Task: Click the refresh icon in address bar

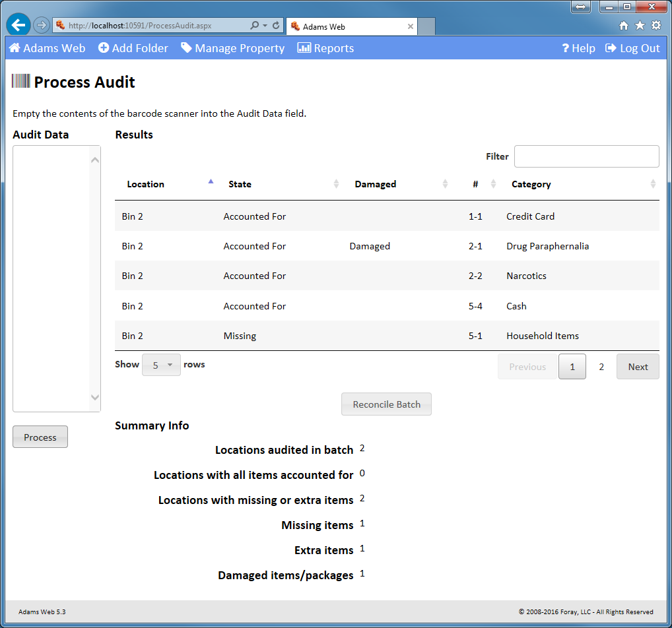Action: tap(276, 26)
